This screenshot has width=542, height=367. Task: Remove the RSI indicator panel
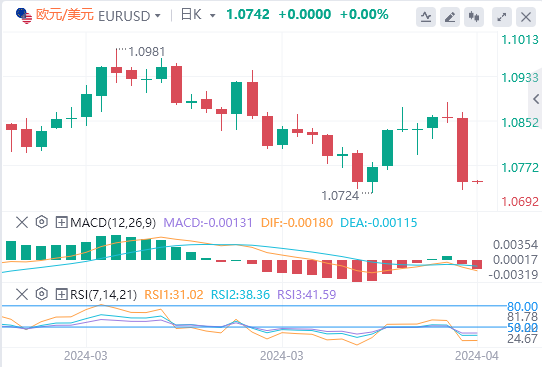[x=22, y=294]
